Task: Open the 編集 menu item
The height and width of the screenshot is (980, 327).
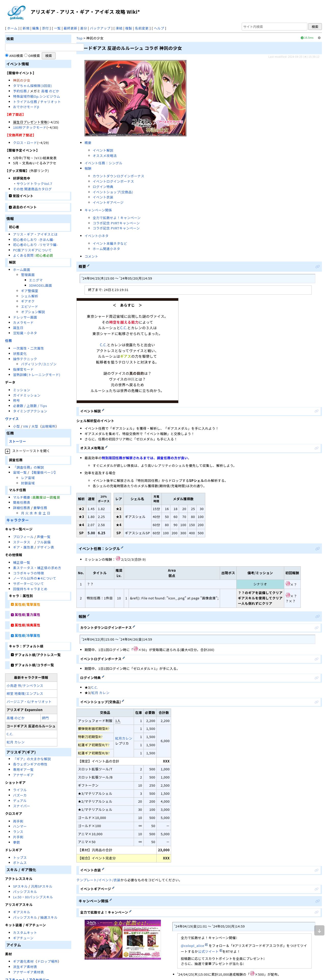Action: (x=35, y=28)
